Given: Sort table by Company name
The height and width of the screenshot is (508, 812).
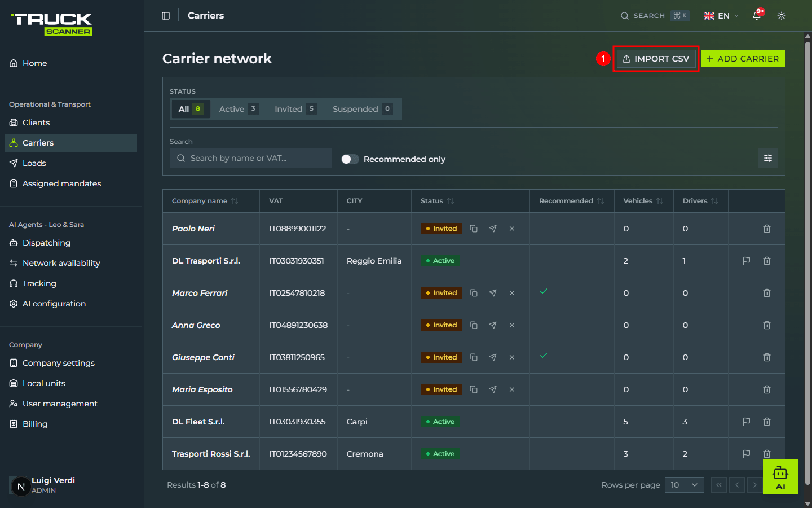Looking at the screenshot, I should tap(205, 201).
